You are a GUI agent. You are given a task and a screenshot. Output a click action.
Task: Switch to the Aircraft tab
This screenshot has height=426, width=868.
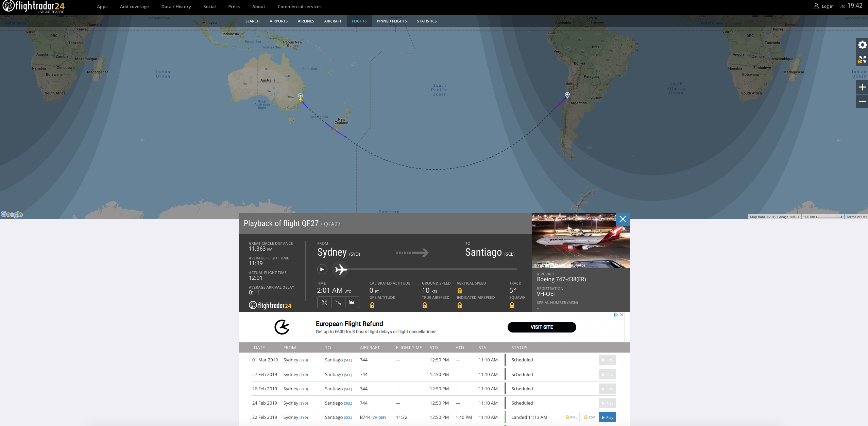click(x=333, y=21)
